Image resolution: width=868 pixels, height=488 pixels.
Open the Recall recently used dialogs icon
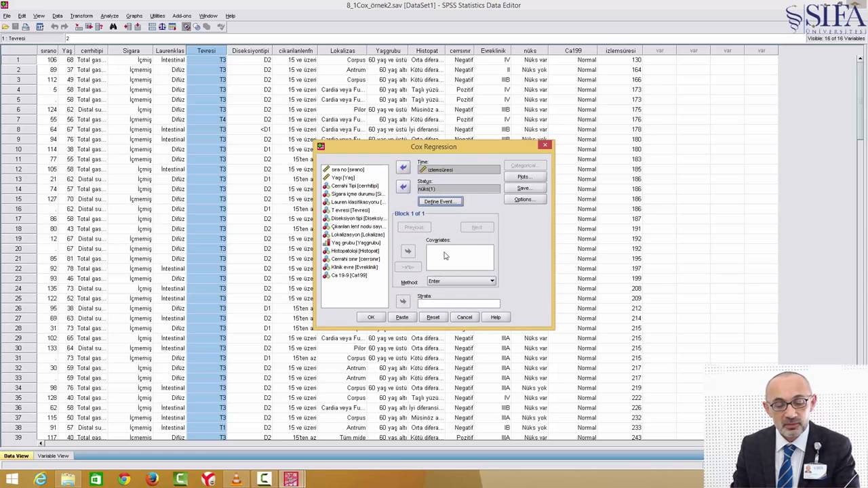pyautogui.click(x=40, y=27)
